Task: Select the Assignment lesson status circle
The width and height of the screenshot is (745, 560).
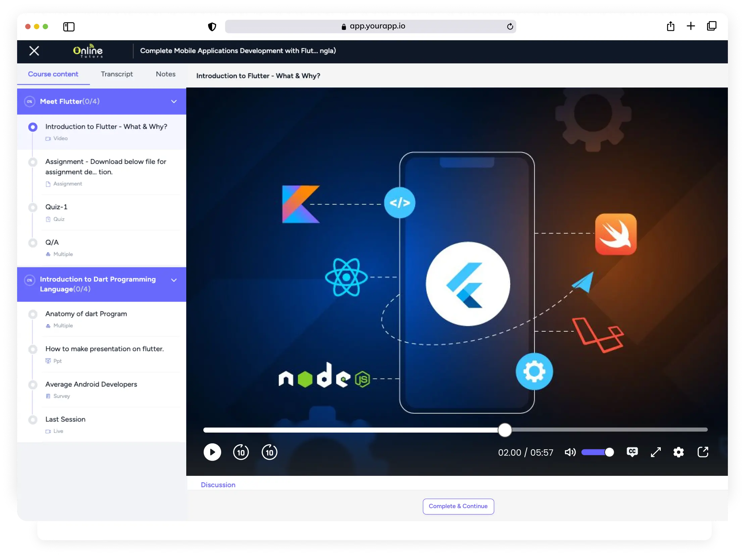Action: [x=33, y=162]
